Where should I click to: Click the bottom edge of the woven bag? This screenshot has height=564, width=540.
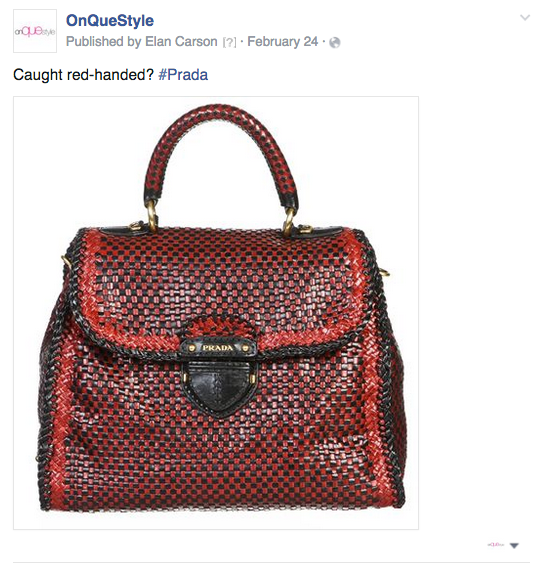(x=221, y=502)
